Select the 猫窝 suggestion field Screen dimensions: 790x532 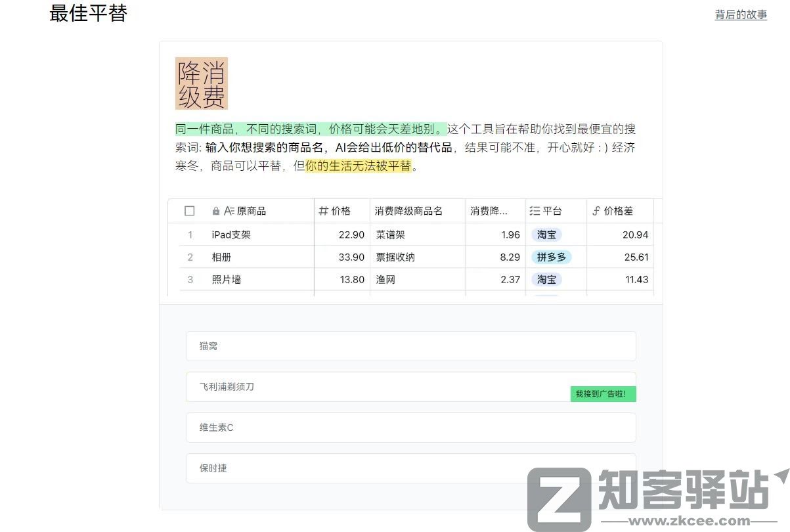pyautogui.click(x=410, y=346)
